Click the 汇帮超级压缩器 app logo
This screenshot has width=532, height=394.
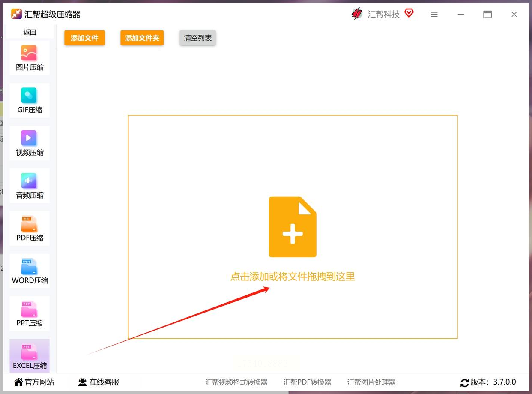pyautogui.click(x=16, y=14)
